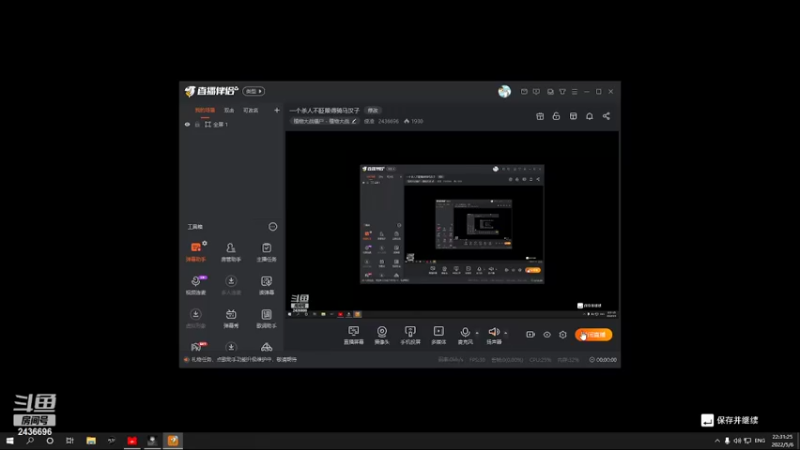Open File Explorer from the taskbar
The image size is (800, 450).
(91, 441)
